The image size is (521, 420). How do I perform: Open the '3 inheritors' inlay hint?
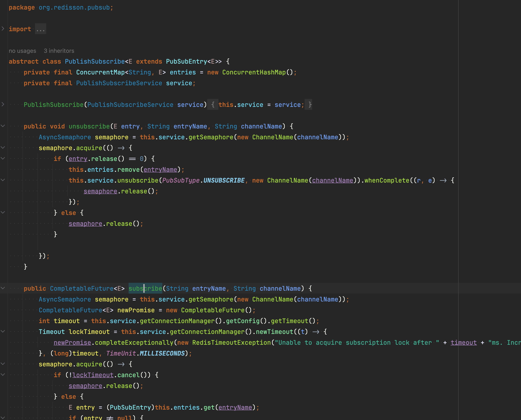pyautogui.click(x=59, y=51)
